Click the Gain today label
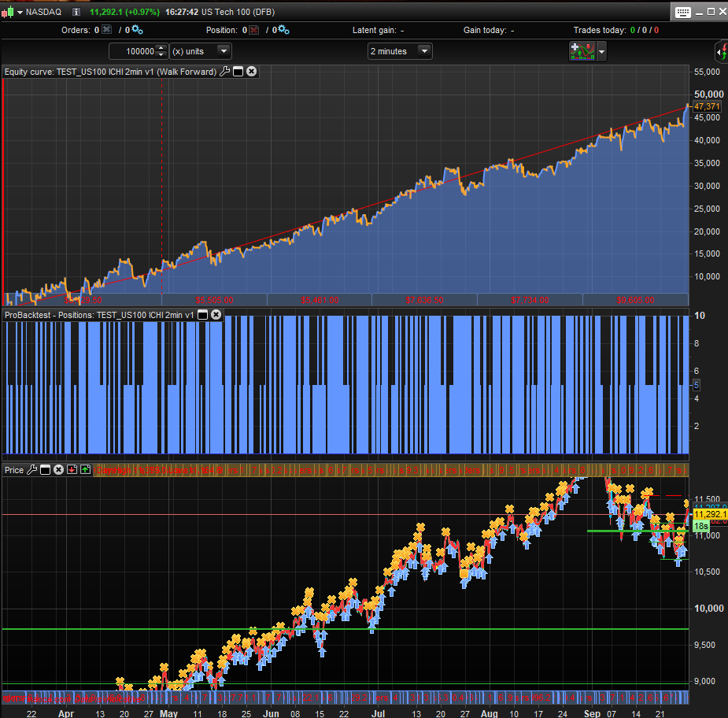 [x=489, y=30]
